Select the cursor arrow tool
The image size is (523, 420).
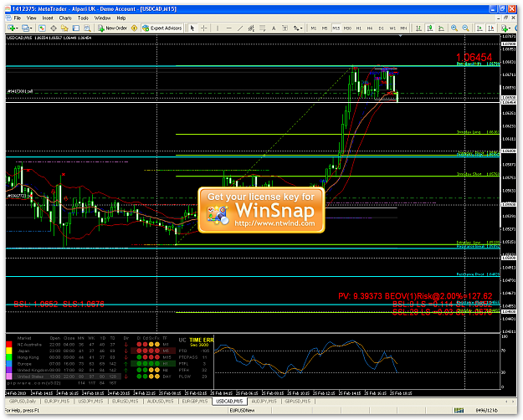point(192,28)
